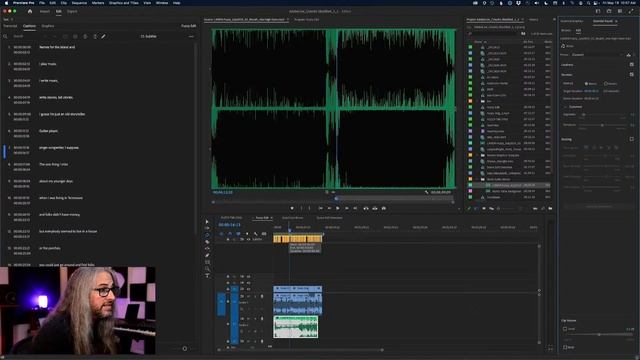Viewport: 640px width, 360px height.
Task: Open the Markers menu
Action: (98, 3)
